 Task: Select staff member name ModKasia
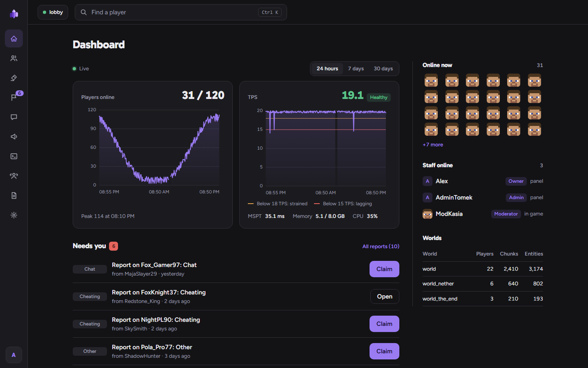click(x=449, y=214)
